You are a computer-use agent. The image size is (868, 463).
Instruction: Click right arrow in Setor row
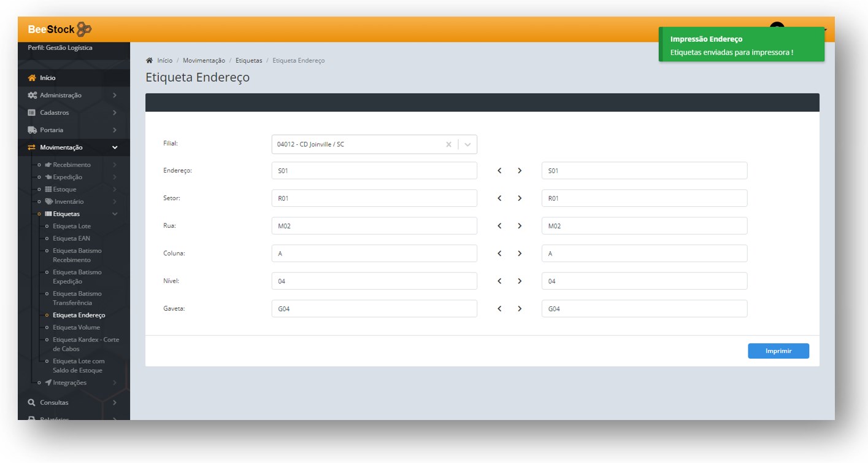pyautogui.click(x=520, y=198)
